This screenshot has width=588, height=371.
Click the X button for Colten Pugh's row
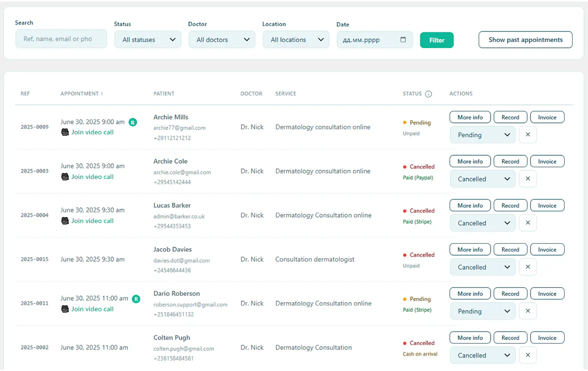coord(528,355)
